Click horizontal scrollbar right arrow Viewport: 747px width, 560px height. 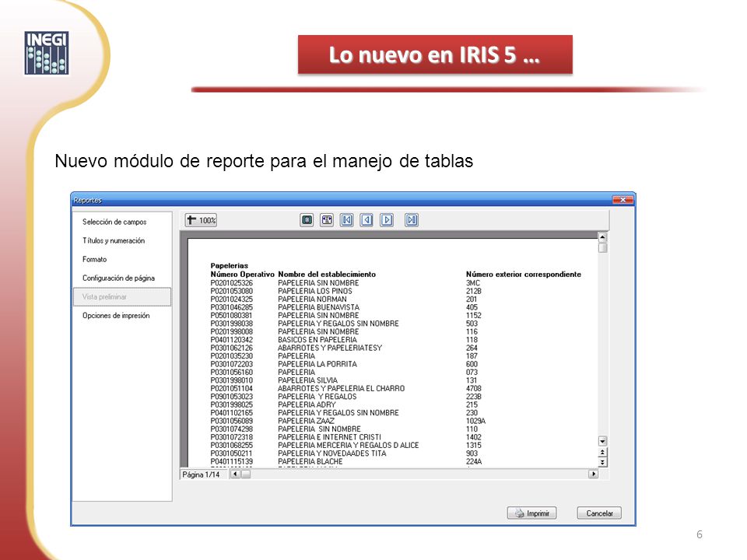594,474
